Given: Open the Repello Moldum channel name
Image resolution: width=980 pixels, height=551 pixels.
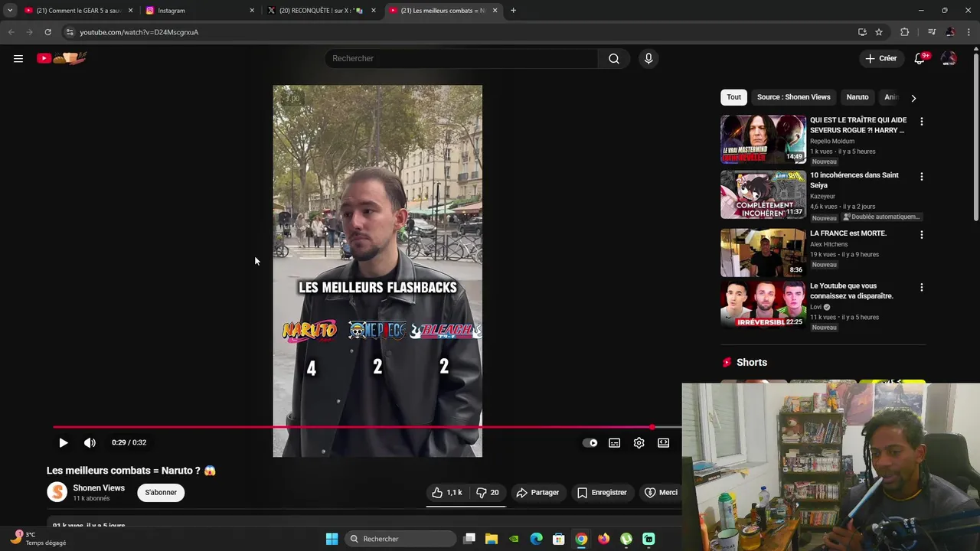Looking at the screenshot, I should coord(832,141).
